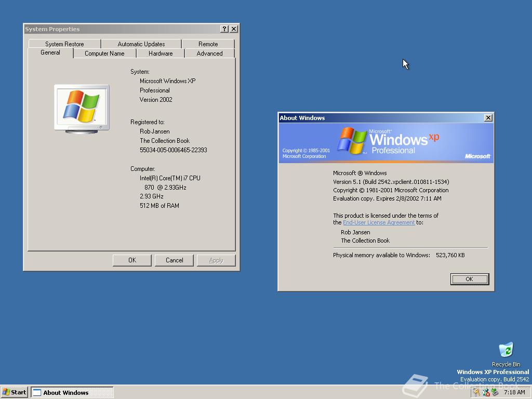Click 'Microsoft Windows XP' in System Properties

168,81
